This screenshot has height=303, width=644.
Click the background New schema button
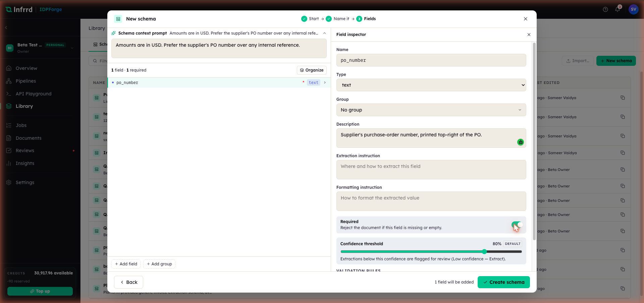click(616, 61)
